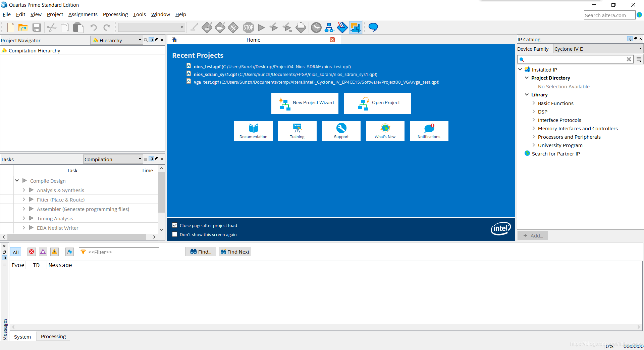The width and height of the screenshot is (644, 350).
Task: Expand the Basic Functions library category
Action: point(534,103)
